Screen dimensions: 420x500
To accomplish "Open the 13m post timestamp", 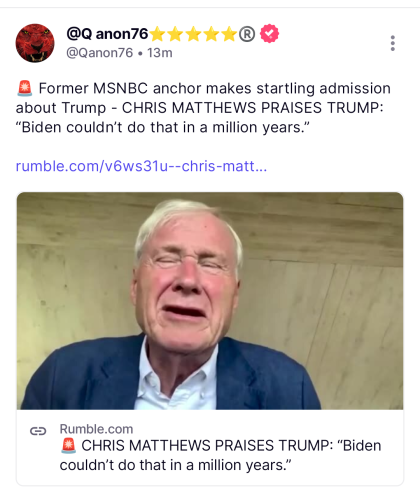I will 160,53.
